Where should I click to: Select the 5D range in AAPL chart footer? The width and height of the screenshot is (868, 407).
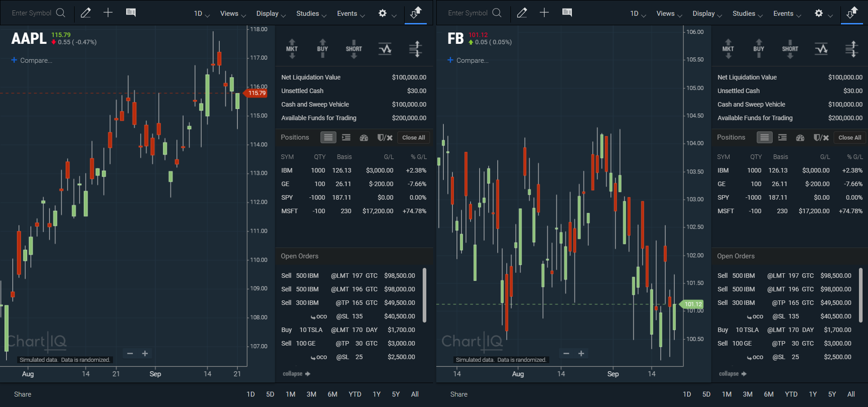click(270, 394)
